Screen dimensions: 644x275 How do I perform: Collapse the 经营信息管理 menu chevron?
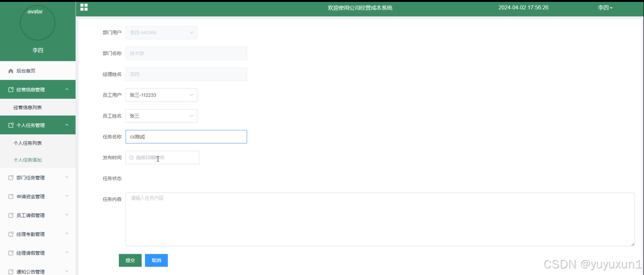[67, 89]
